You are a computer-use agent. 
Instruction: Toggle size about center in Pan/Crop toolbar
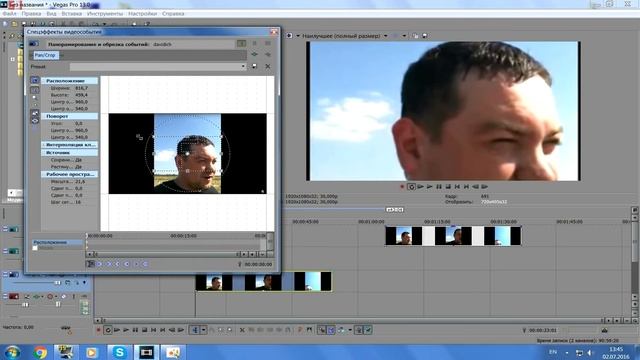(x=35, y=120)
